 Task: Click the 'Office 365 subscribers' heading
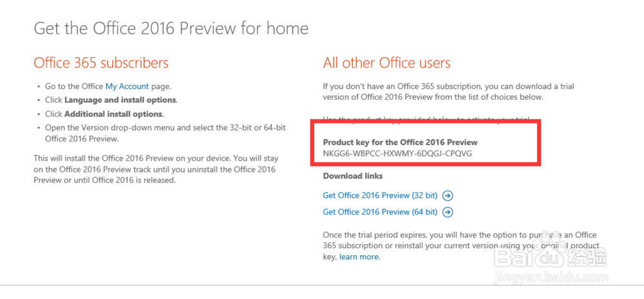[x=101, y=63]
